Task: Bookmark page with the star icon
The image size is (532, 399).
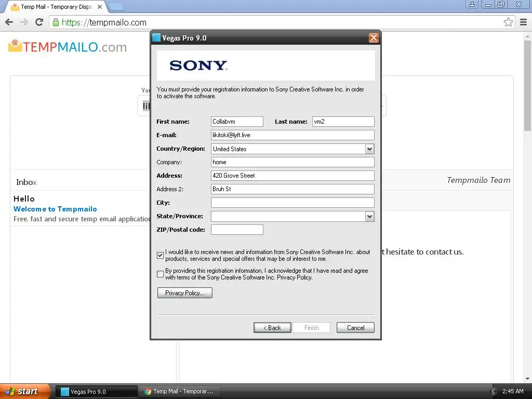Action: pos(508,22)
